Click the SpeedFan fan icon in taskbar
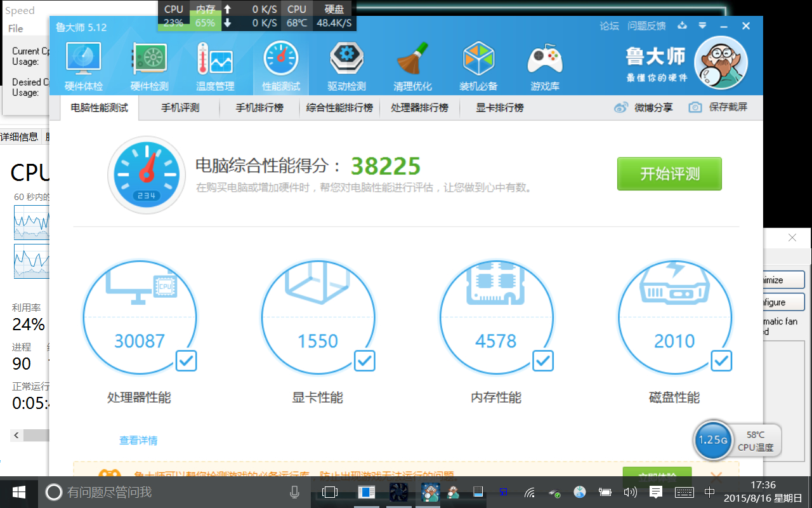The width and height of the screenshot is (812, 508). [398, 492]
